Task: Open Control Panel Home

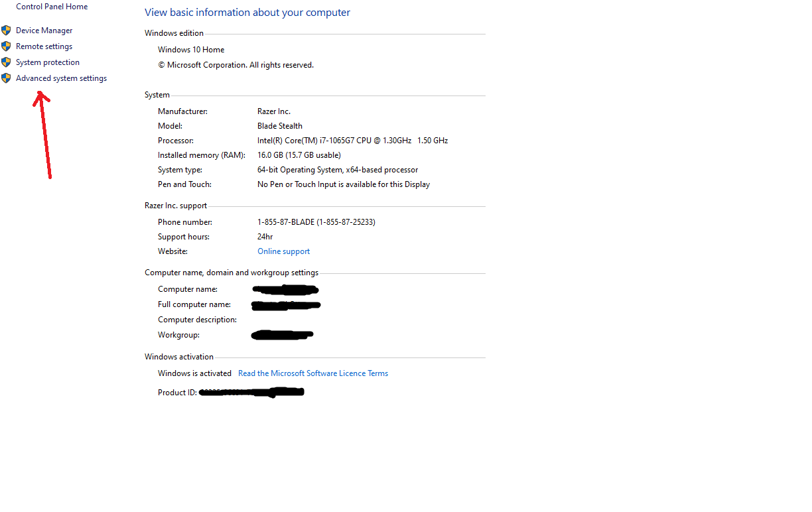Action: [x=52, y=7]
